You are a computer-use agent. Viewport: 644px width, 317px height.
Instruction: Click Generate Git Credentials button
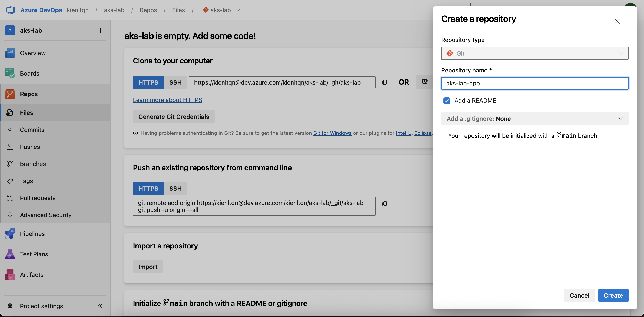tap(174, 117)
